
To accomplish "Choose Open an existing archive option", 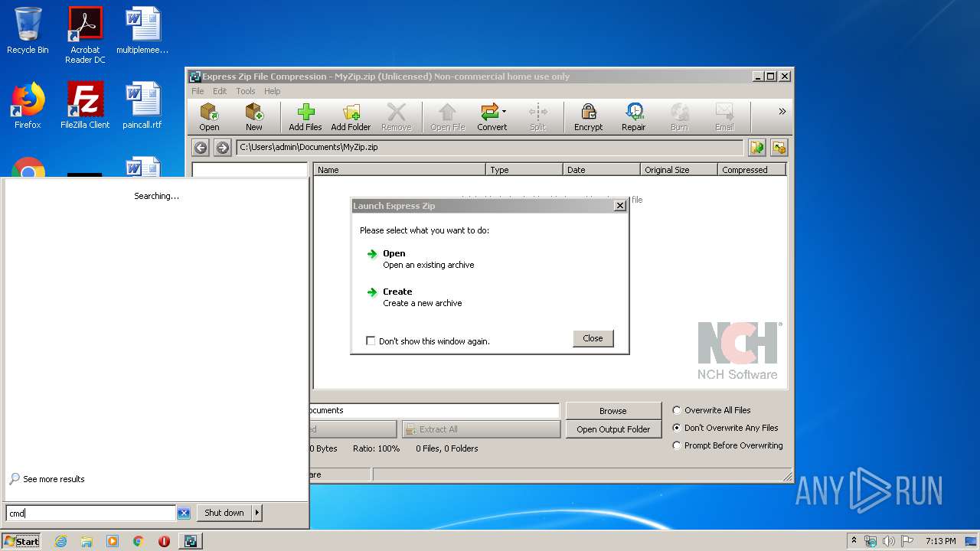I will click(420, 259).
